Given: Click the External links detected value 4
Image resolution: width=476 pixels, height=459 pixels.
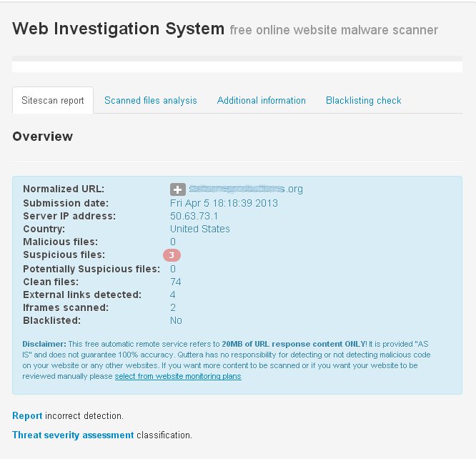Looking at the screenshot, I should [173, 295].
